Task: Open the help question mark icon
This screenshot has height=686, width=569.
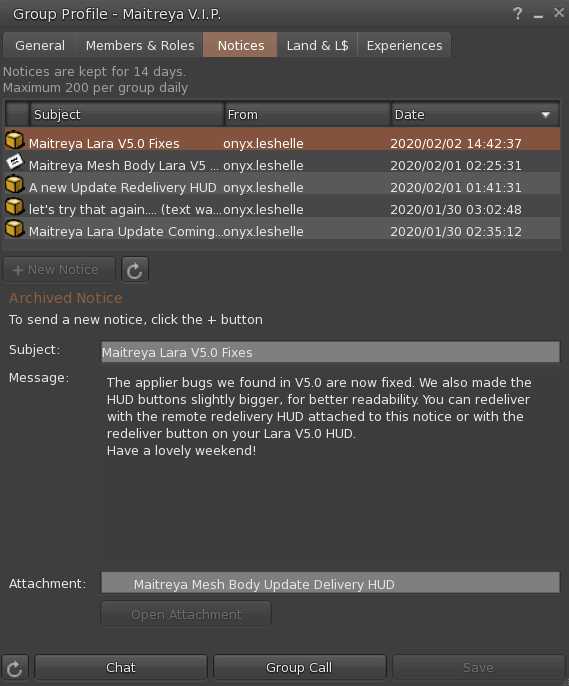Action: click(517, 14)
